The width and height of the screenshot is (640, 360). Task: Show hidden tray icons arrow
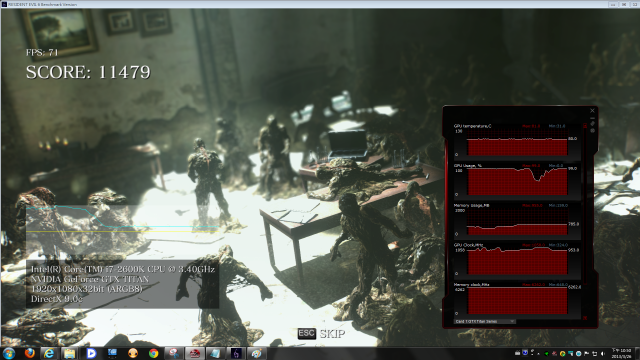538,353
